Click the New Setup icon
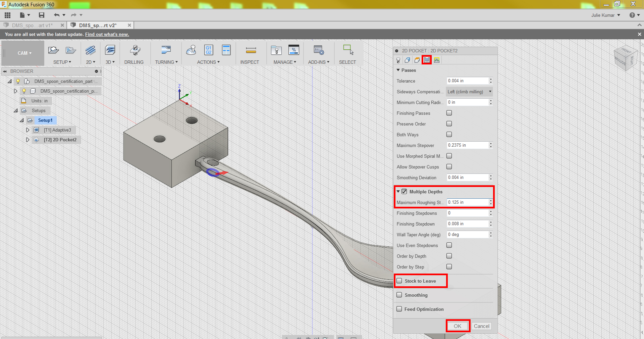644x339 pixels. [53, 50]
